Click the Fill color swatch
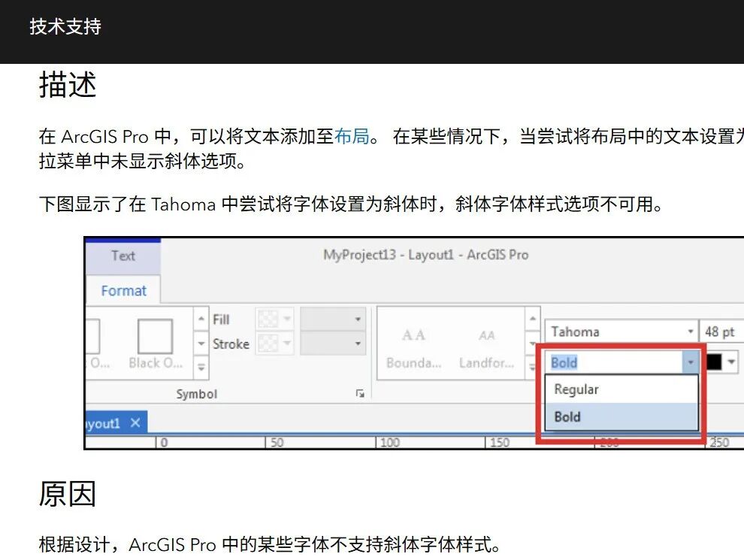Screen dimensions: 744x560 (x=268, y=319)
